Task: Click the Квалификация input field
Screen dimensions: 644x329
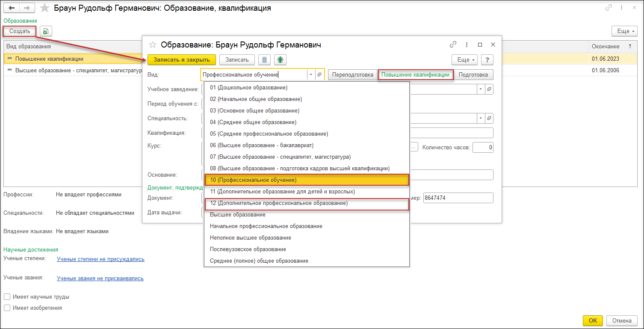Action: coord(451,133)
